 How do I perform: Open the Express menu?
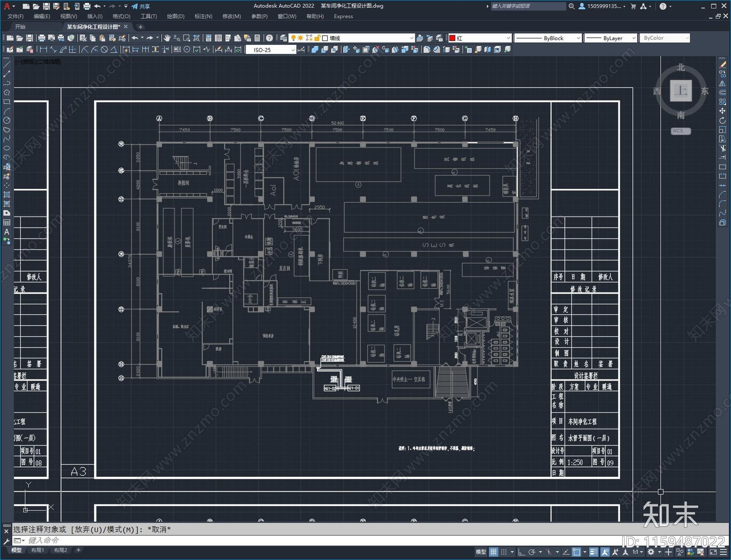pos(343,16)
